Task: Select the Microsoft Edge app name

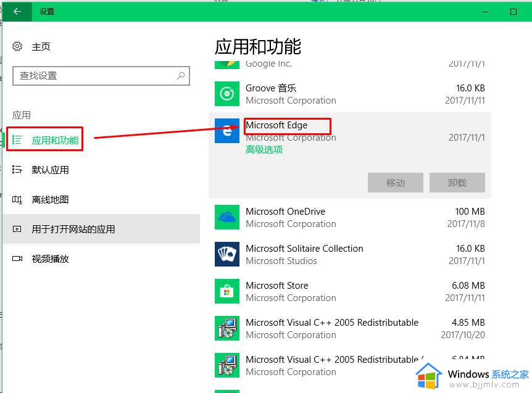Action: pos(276,125)
